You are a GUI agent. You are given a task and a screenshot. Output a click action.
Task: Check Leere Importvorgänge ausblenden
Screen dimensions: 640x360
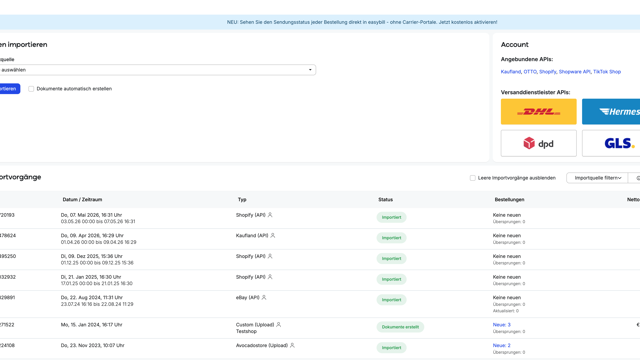[472, 178]
